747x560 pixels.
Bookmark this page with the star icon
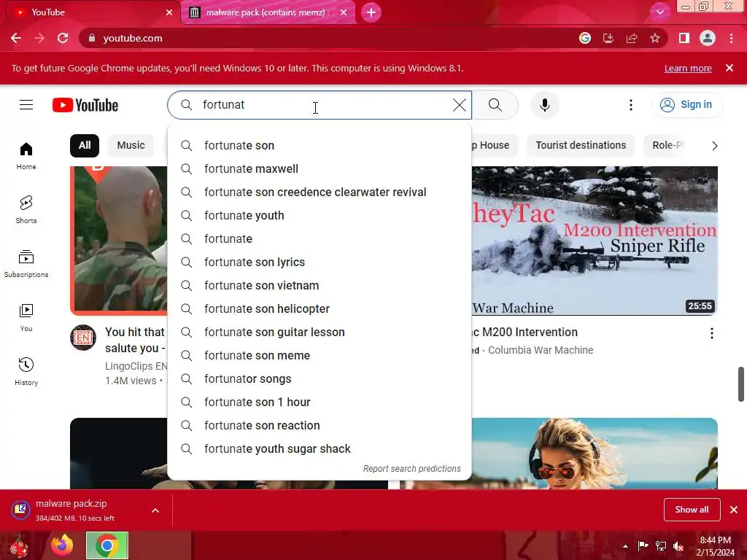pyautogui.click(x=655, y=38)
